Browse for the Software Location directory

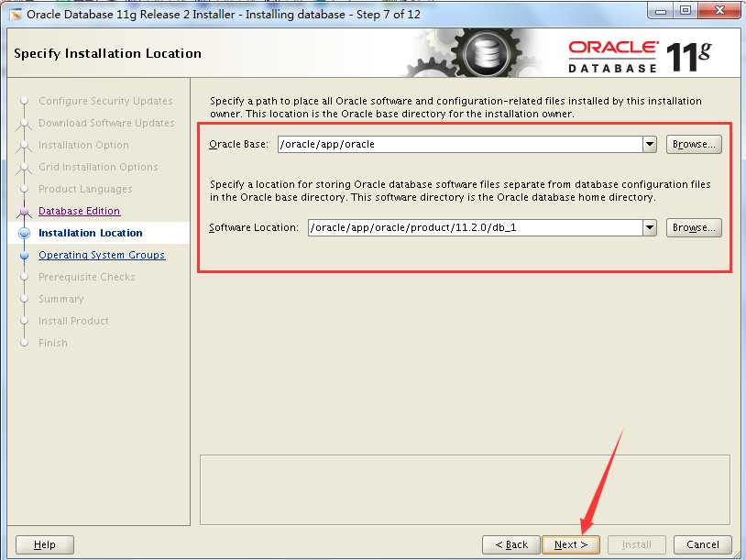click(694, 227)
